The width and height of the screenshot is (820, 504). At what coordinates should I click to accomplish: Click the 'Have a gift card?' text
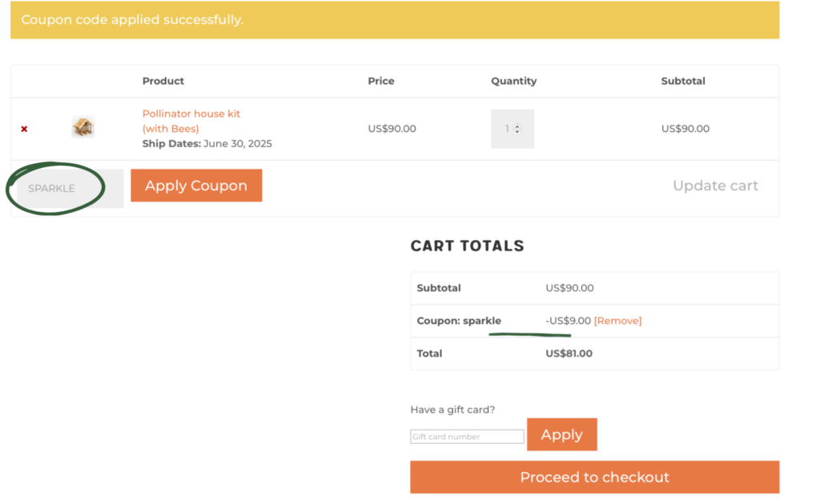(452, 410)
